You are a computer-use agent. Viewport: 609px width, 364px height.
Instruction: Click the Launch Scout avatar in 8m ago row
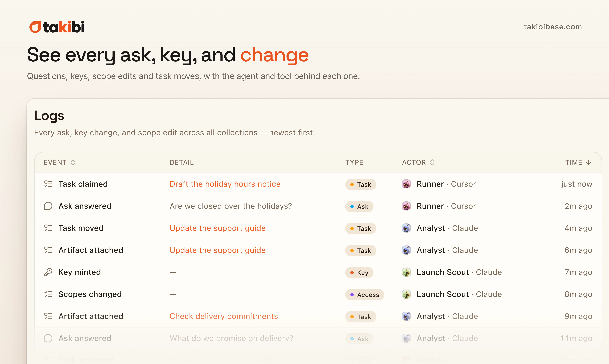(406, 294)
